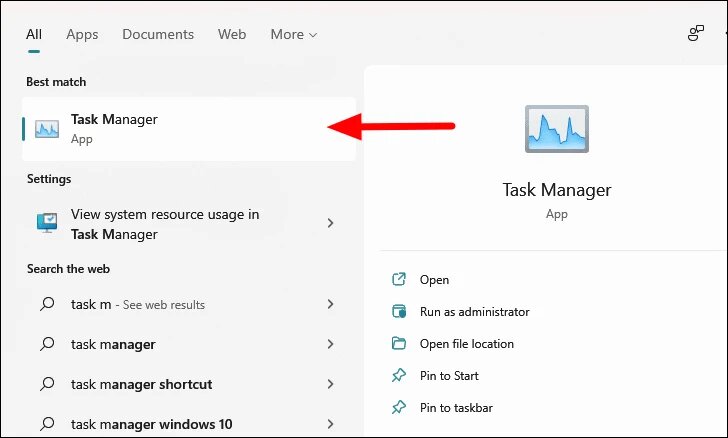Select the 'task m - See web results' suggestion

point(189,304)
